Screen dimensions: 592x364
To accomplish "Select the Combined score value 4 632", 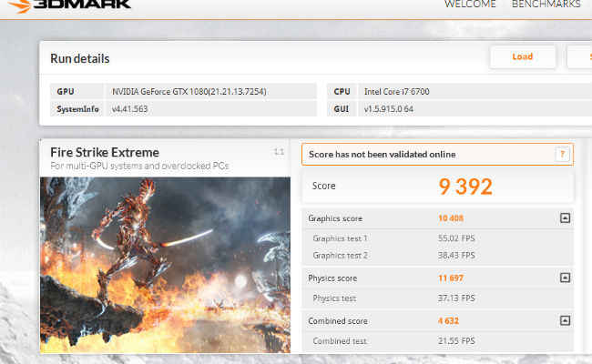I will click(448, 321).
